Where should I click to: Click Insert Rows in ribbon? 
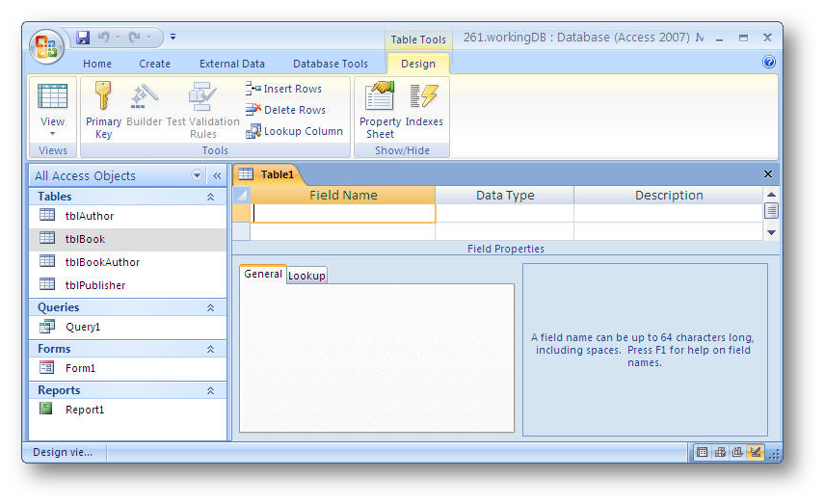coord(285,89)
